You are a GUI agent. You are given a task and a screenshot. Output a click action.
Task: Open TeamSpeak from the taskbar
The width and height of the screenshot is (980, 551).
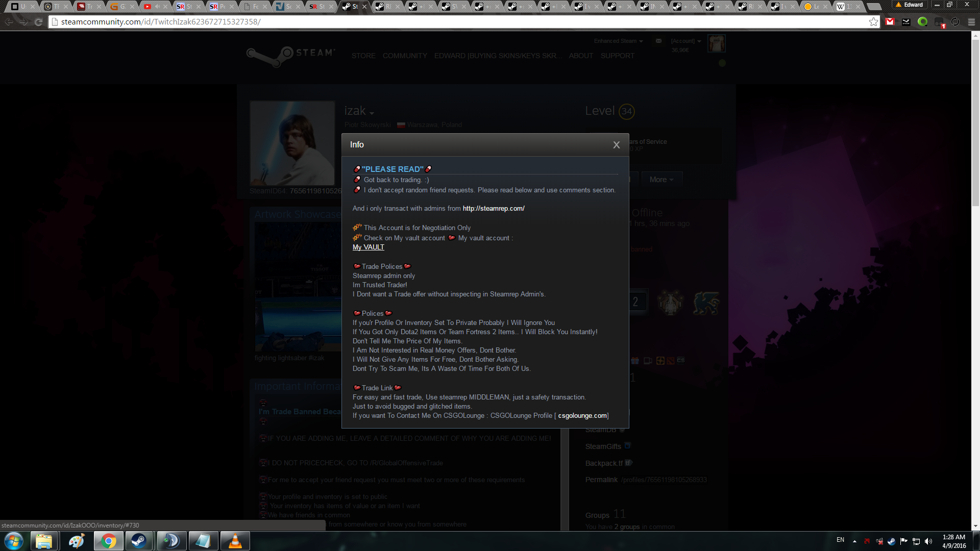pyautogui.click(x=171, y=541)
